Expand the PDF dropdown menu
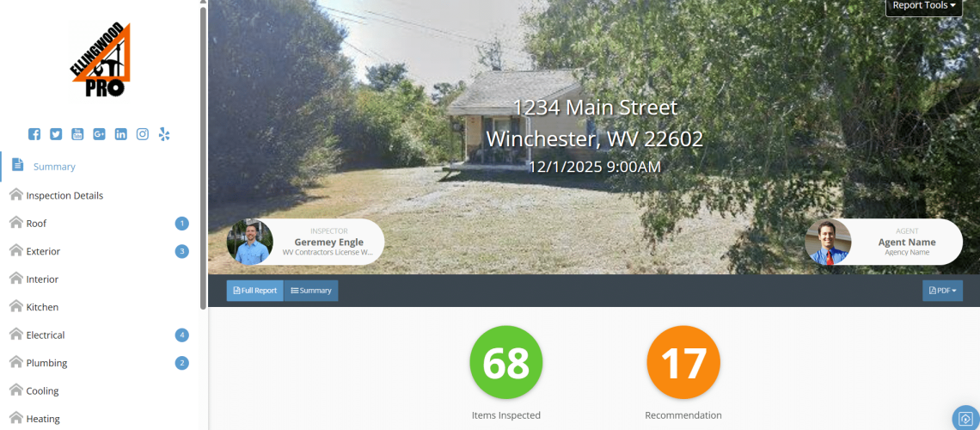This screenshot has width=980, height=430. (x=942, y=291)
